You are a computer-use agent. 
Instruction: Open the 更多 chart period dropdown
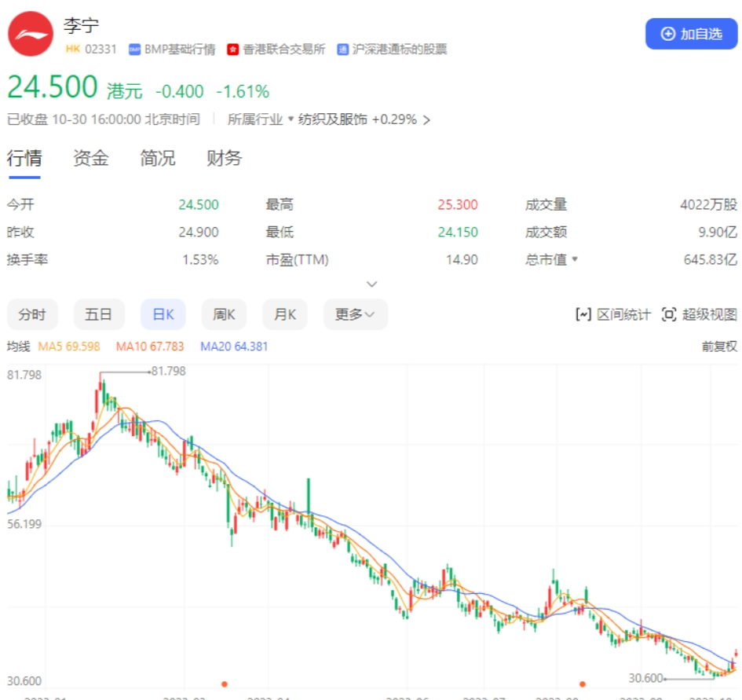click(356, 314)
